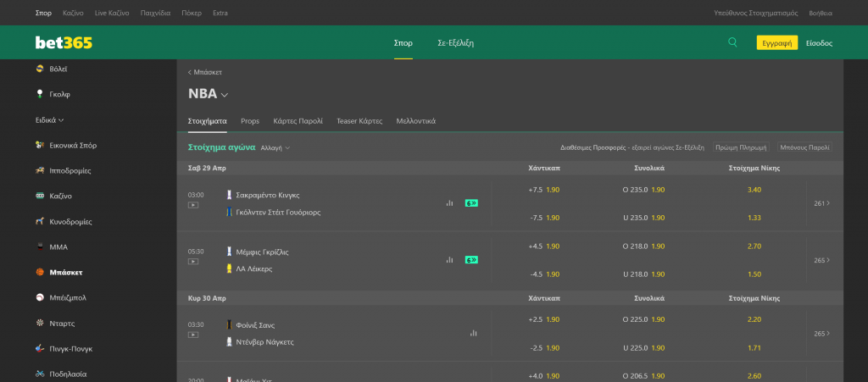Click Πρώιμη Πληρωμή offer button
The image size is (868, 382).
[x=741, y=147]
